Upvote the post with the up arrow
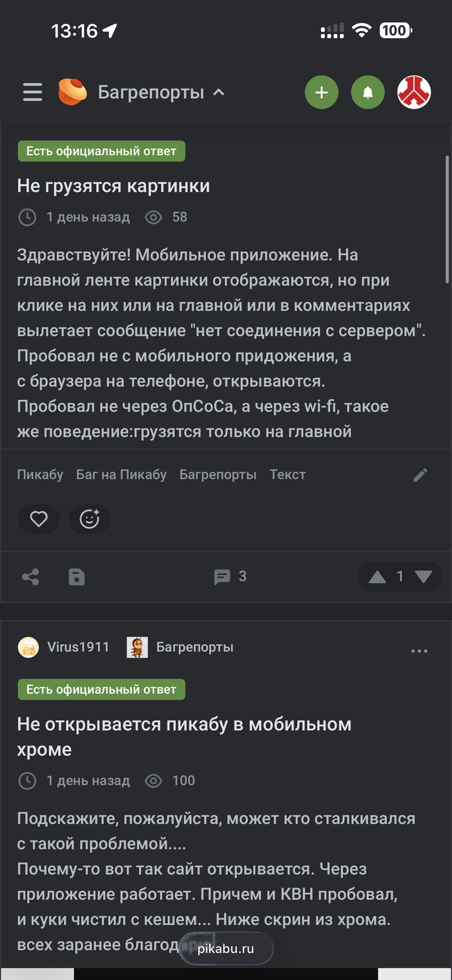Image resolution: width=452 pixels, height=980 pixels. [x=377, y=577]
